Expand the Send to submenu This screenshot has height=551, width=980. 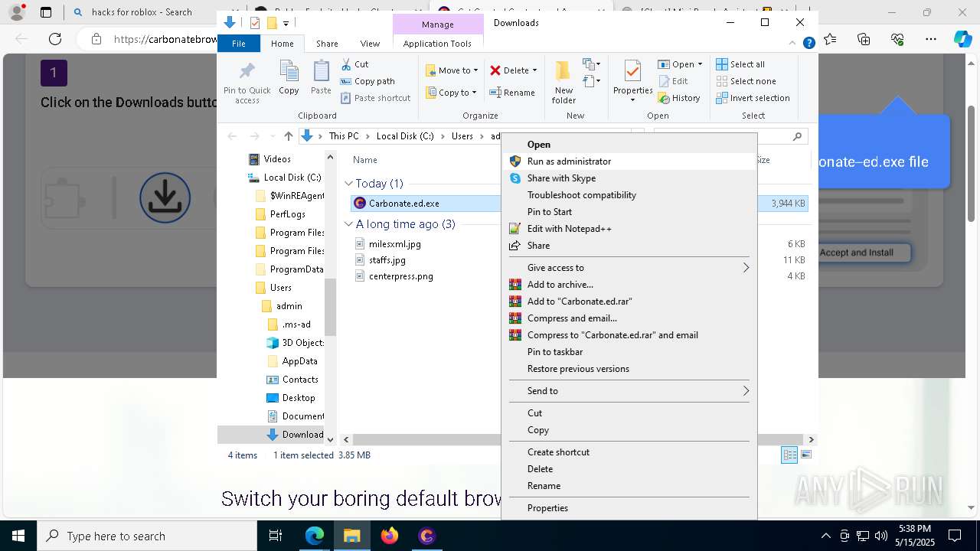[628, 391]
